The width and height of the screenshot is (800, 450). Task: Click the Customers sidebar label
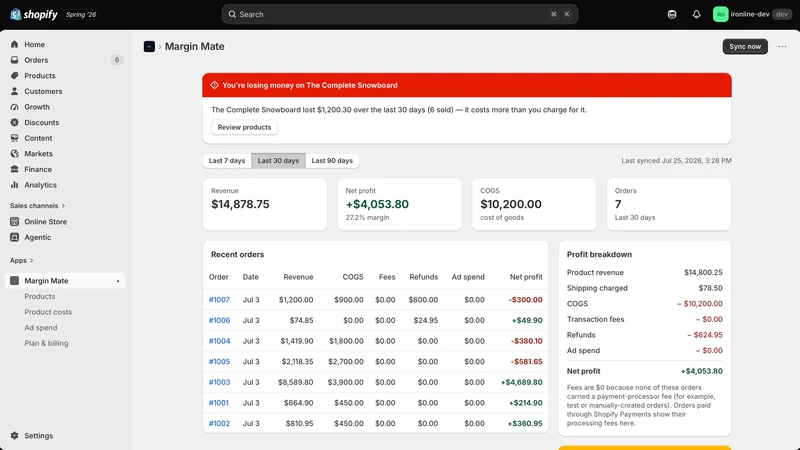43,91
